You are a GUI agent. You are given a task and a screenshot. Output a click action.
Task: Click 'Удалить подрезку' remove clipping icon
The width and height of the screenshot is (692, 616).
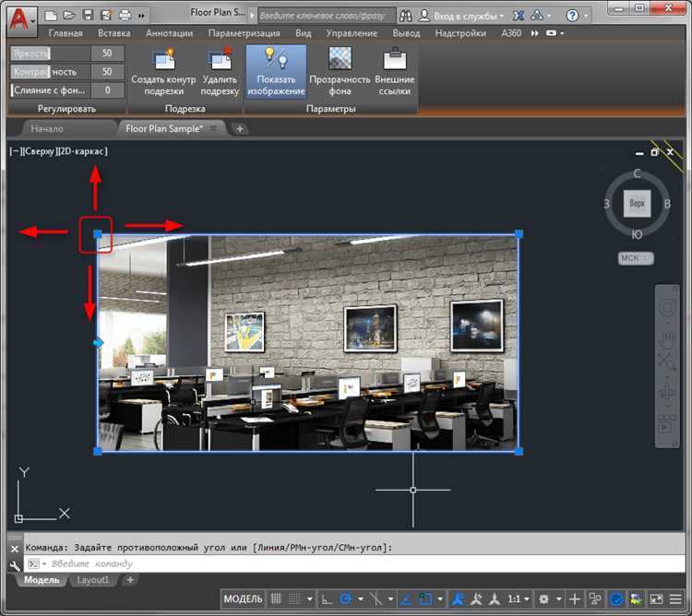click(220, 61)
